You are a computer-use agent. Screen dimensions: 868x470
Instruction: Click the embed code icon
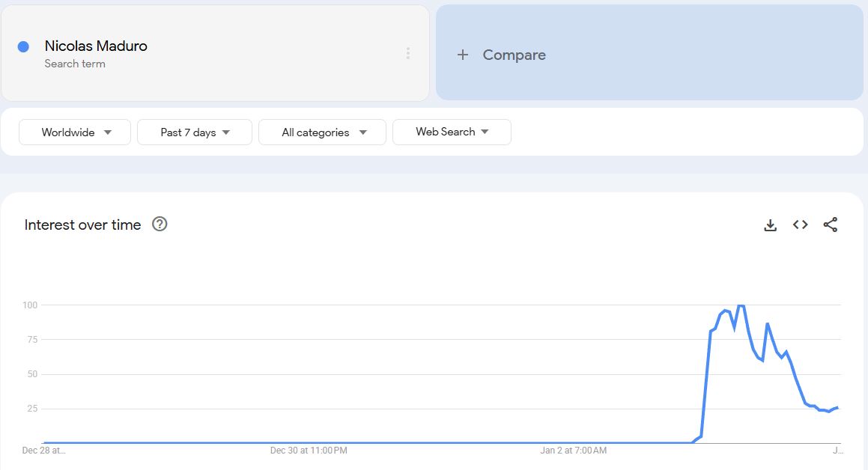(x=800, y=225)
